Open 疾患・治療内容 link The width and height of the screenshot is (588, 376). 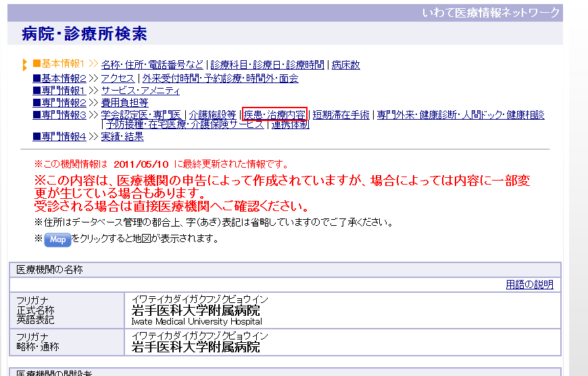(274, 114)
